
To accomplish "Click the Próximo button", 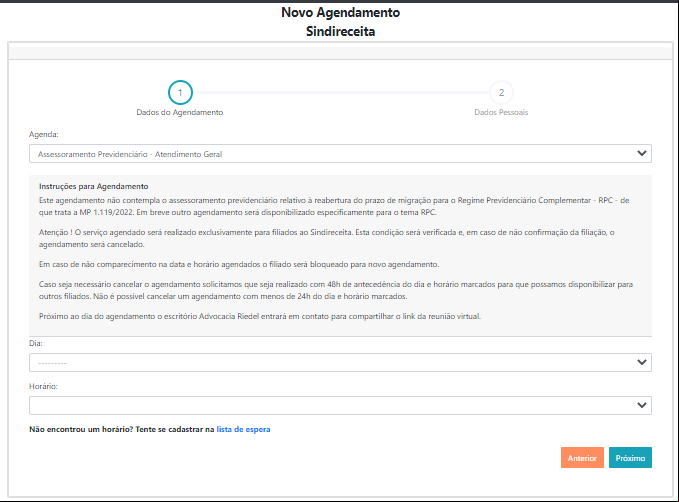I will point(630,457).
